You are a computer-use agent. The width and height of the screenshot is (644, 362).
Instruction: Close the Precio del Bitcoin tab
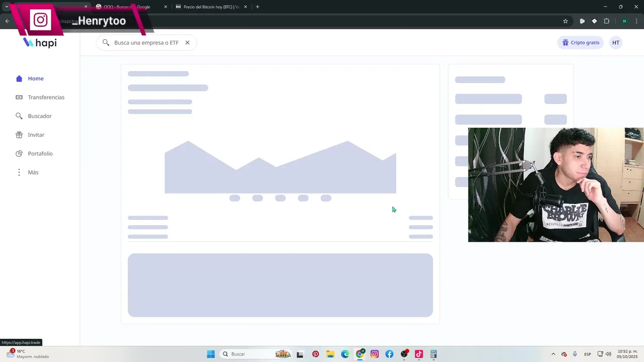246,7
